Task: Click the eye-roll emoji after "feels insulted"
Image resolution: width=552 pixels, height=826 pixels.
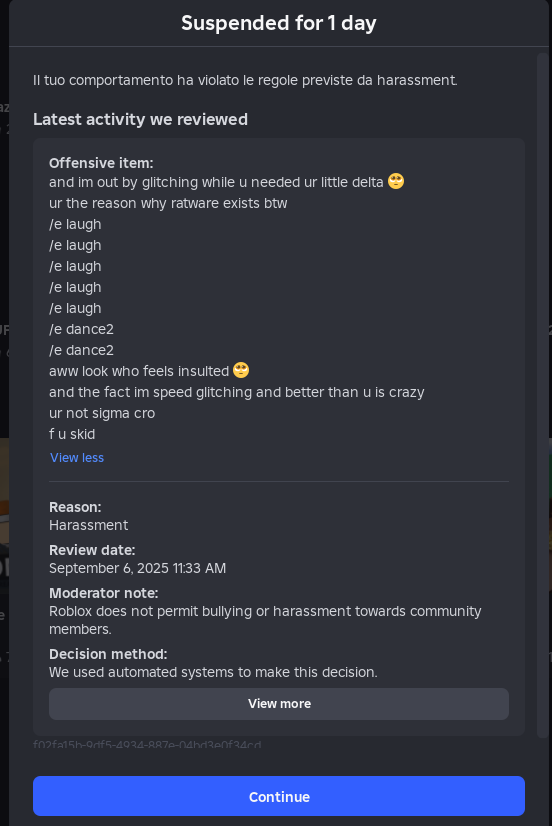Action: 241,370
